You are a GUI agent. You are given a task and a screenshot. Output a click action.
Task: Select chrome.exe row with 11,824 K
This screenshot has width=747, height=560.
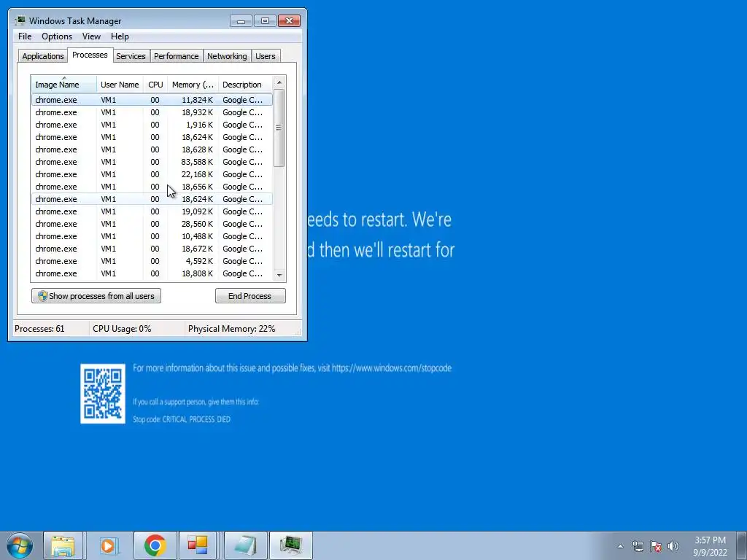click(x=152, y=100)
